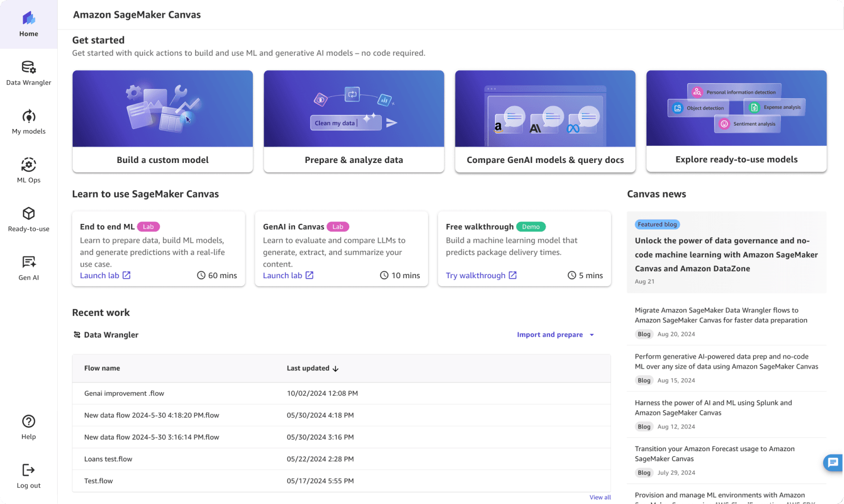Viewport: 844px width, 504px height.
Task: Click View all under recent flows
Action: 600,497
